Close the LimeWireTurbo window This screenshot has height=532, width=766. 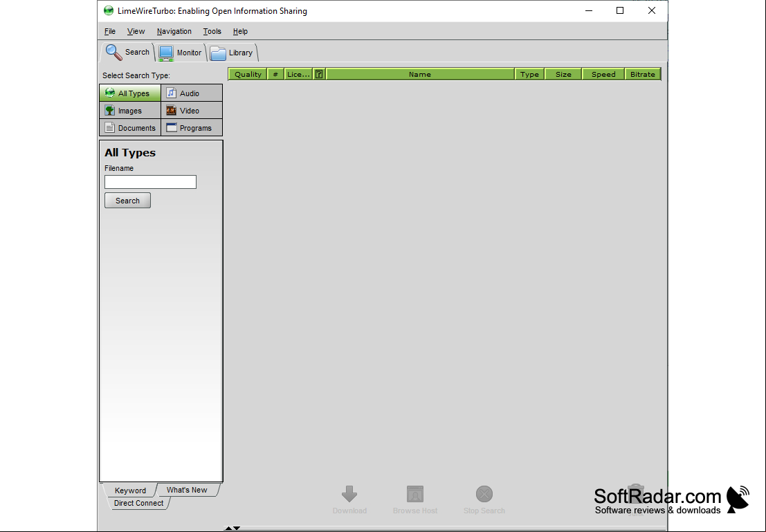coord(652,11)
